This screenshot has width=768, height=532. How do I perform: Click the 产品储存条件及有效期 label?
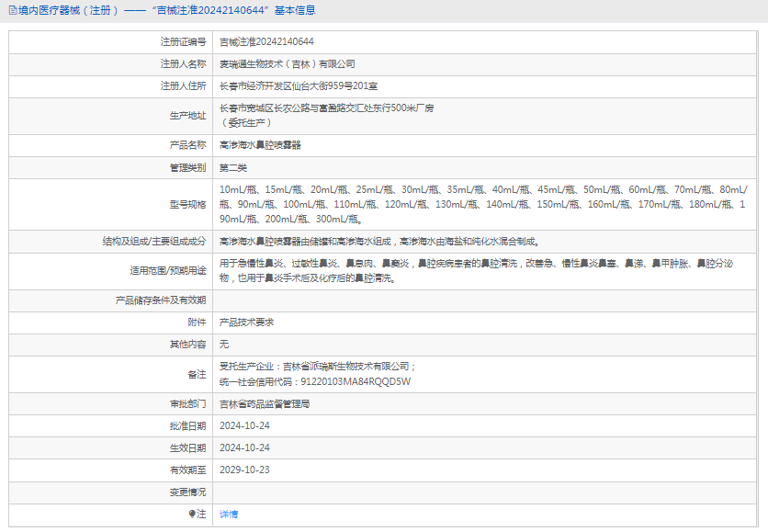(161, 300)
